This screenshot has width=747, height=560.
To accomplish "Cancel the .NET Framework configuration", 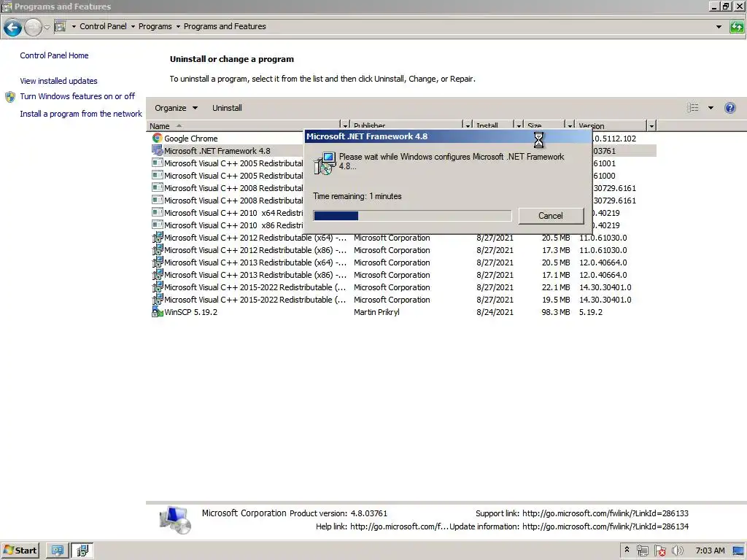I will [x=551, y=216].
